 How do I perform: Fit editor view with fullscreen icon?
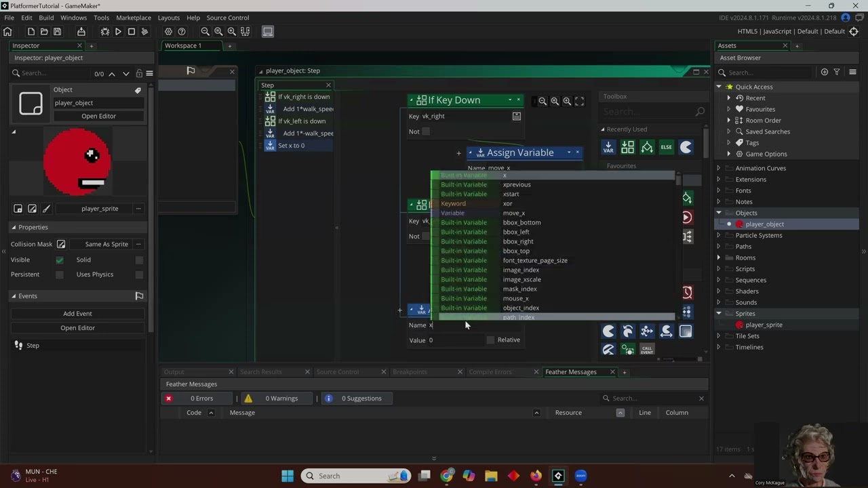pyautogui.click(x=579, y=101)
